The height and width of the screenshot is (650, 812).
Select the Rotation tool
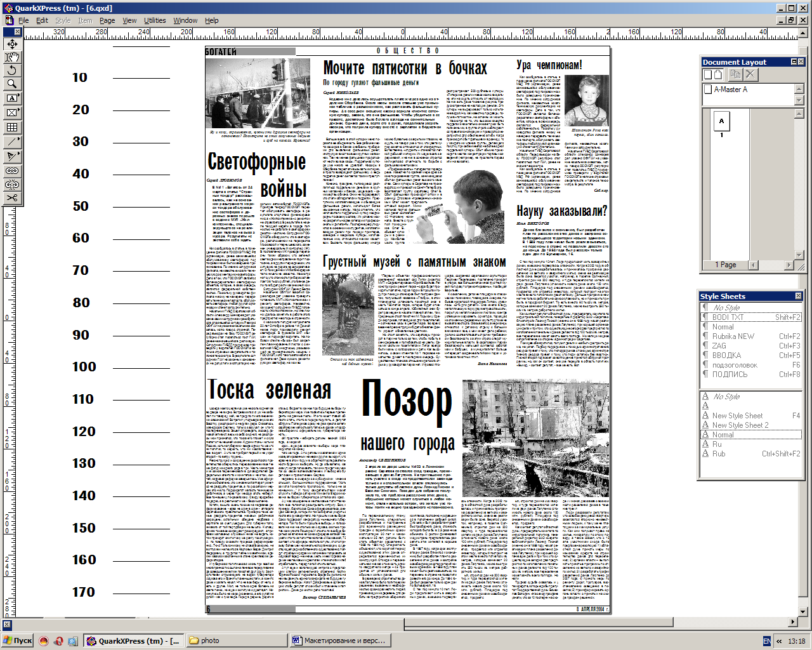pos(12,70)
